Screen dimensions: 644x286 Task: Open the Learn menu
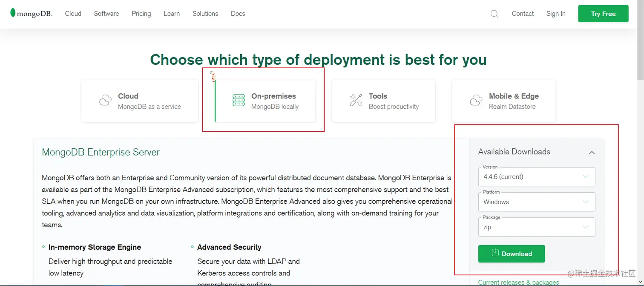[172, 14]
